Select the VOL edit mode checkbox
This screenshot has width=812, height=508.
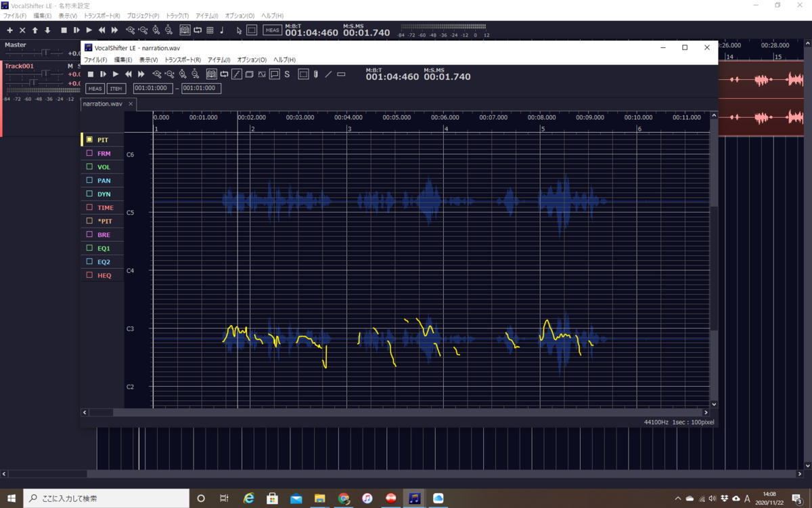pyautogui.click(x=89, y=167)
